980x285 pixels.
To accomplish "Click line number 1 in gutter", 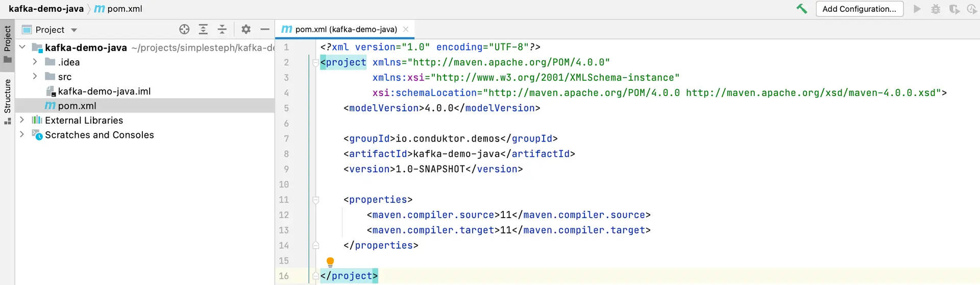I will [x=286, y=47].
